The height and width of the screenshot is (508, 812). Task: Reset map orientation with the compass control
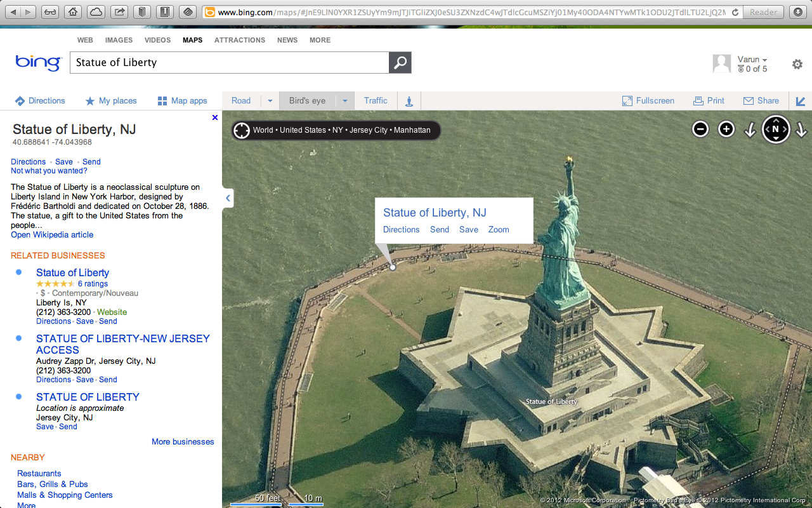pos(776,129)
